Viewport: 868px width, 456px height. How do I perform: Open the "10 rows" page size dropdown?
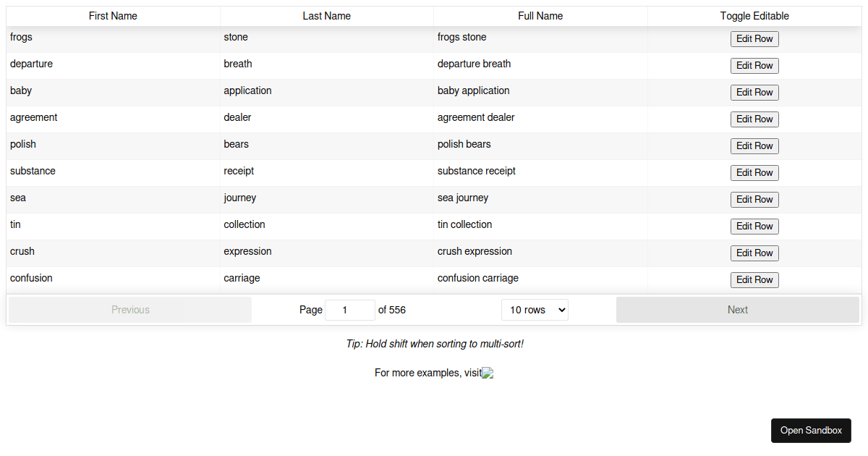tap(535, 309)
